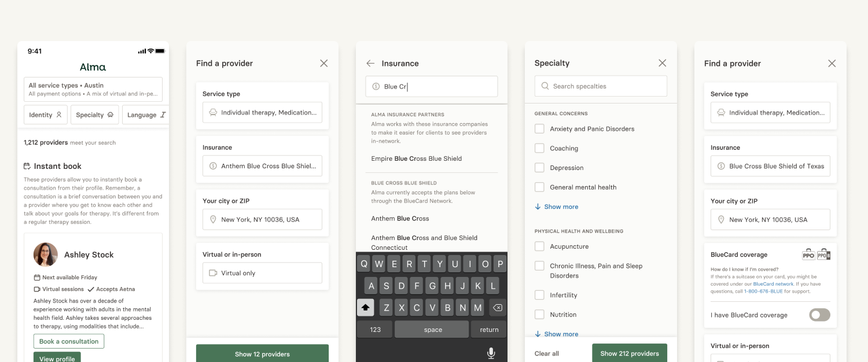
Task: Tap the 123 key on keyboard
Action: tap(375, 330)
